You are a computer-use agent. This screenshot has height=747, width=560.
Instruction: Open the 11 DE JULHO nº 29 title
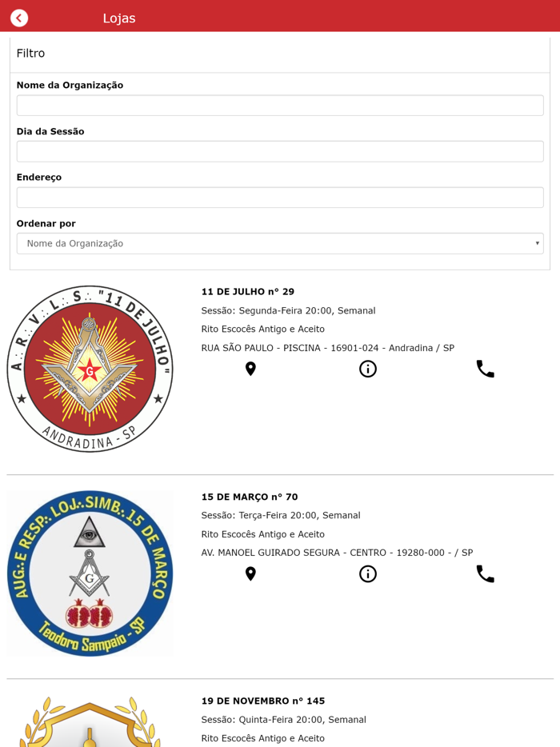click(x=248, y=292)
